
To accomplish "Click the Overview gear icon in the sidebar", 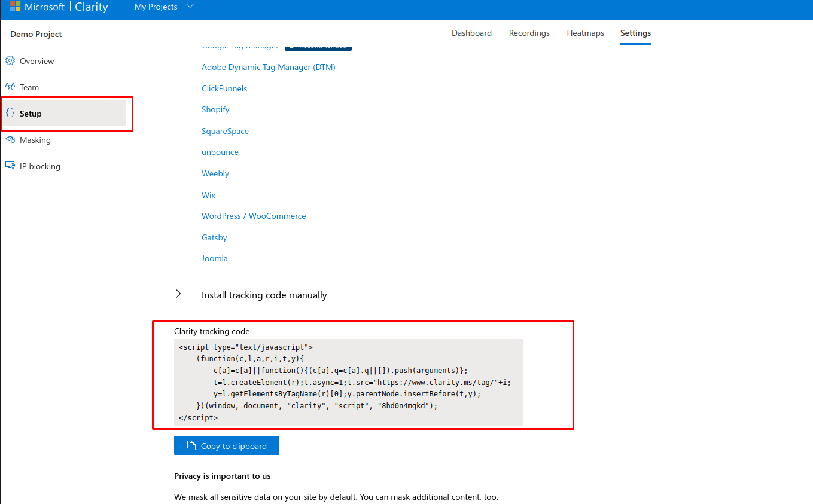I will pos(10,61).
